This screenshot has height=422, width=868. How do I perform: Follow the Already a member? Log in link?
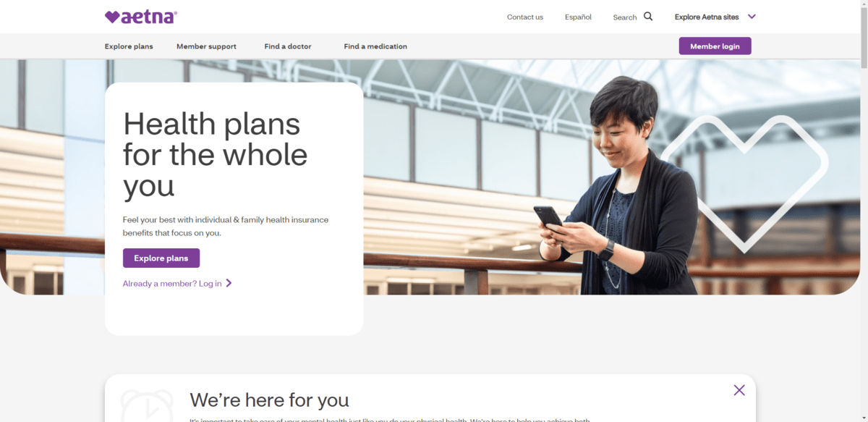[172, 284]
